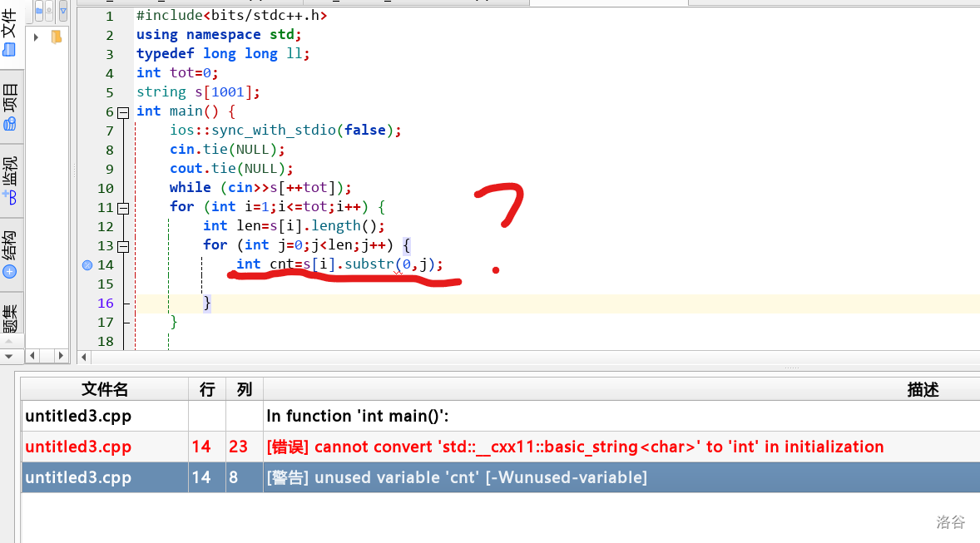Open the 文件 (Files) side tab
Screen dimensions: 980x543
10,35
